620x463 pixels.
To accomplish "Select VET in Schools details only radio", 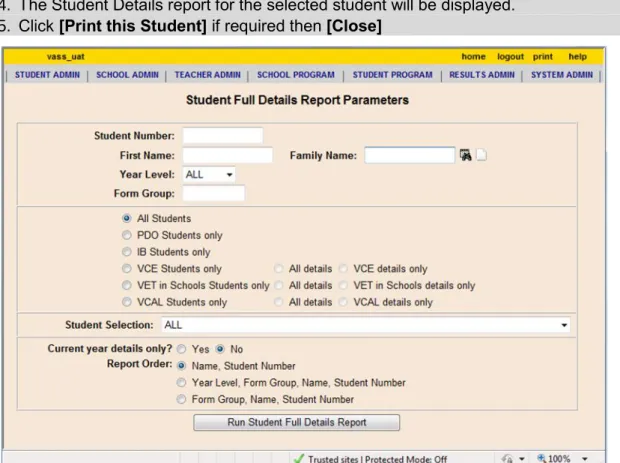I will (x=343, y=285).
